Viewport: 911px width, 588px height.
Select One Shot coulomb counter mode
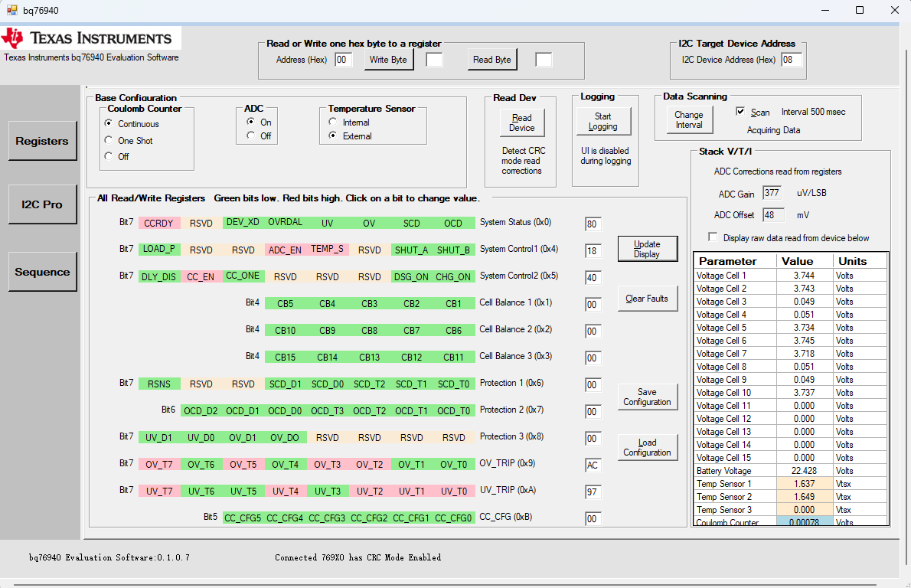point(109,141)
